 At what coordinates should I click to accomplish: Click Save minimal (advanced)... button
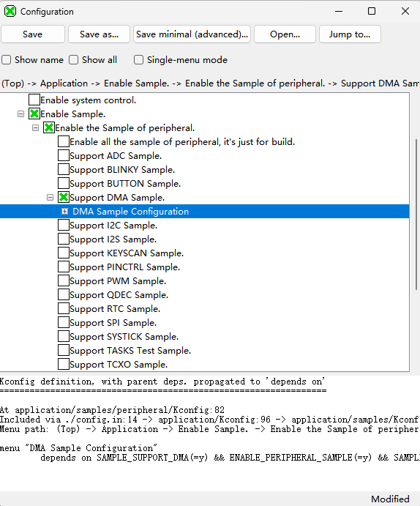192,34
